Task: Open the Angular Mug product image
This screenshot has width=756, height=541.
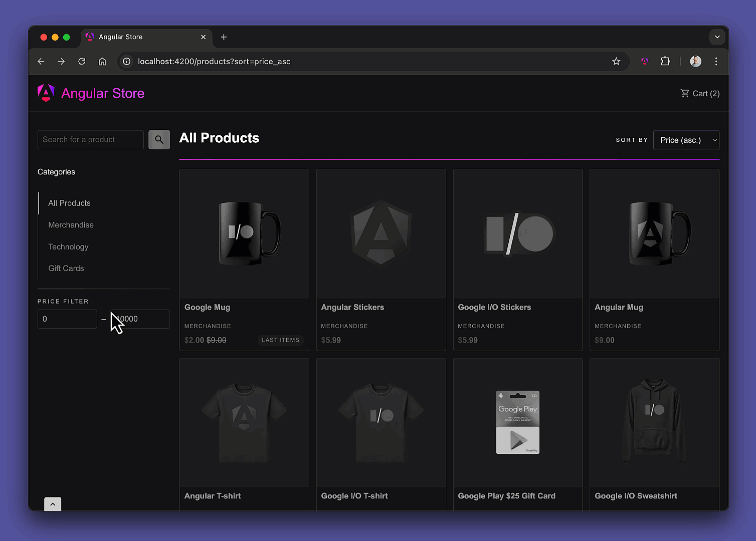Action: pos(655,234)
